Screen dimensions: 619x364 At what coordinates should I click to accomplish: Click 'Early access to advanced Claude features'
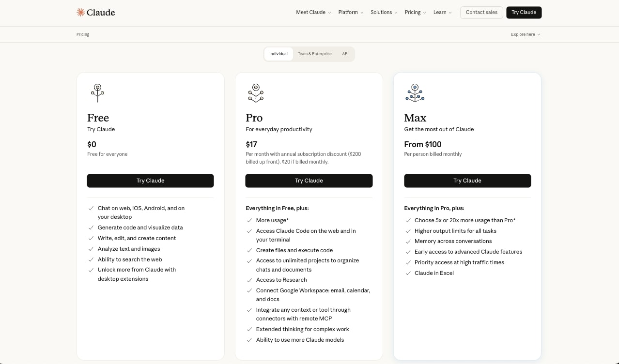tap(468, 252)
